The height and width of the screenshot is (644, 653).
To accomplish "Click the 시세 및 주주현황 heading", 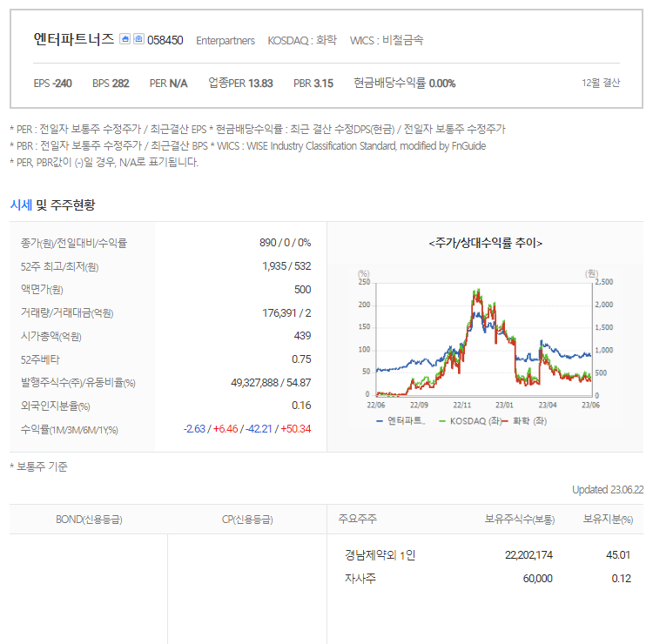I will point(52,205).
